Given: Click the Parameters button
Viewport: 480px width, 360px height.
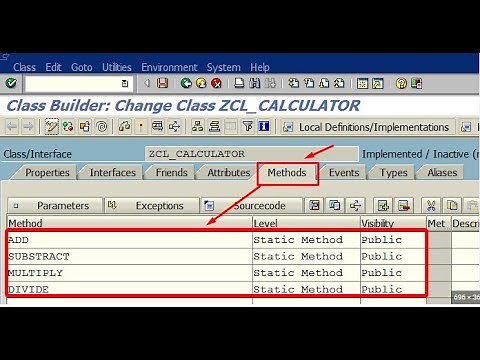Looking at the screenshot, I should 55,206.
